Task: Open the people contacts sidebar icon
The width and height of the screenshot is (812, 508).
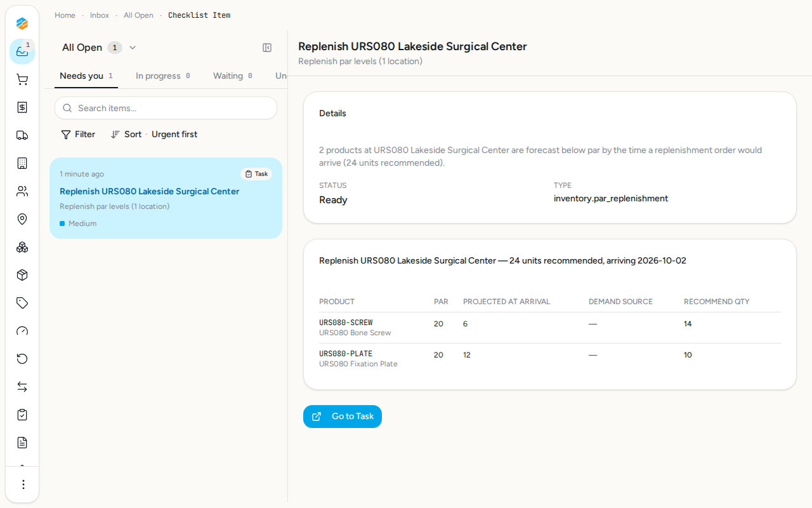Action: pos(22,191)
